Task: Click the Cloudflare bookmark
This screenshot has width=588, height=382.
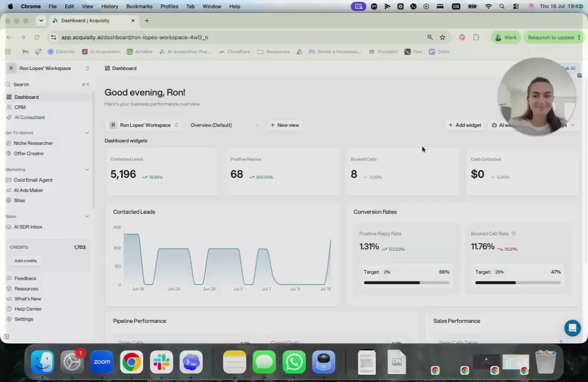Action: [235, 52]
